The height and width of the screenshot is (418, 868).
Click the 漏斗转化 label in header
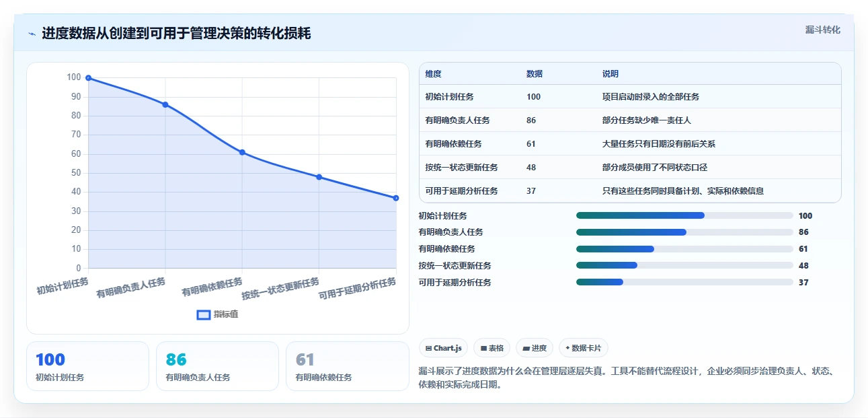pyautogui.click(x=823, y=30)
